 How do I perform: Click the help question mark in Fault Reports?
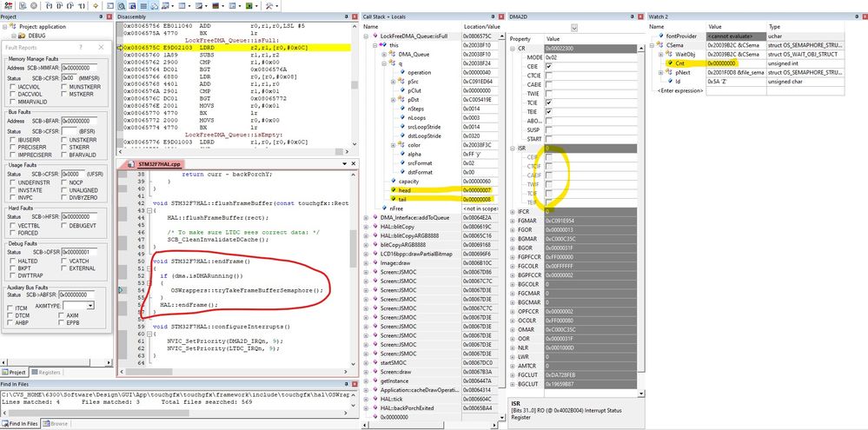pyautogui.click(x=81, y=47)
